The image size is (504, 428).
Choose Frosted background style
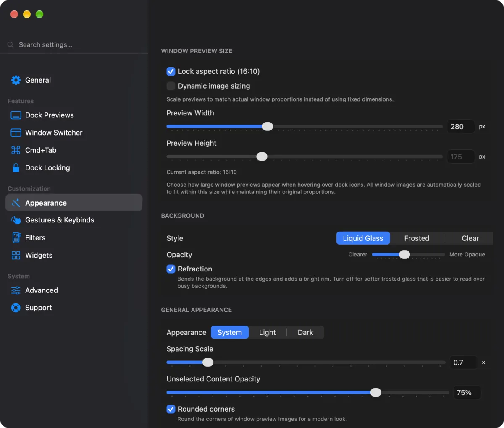tap(417, 238)
